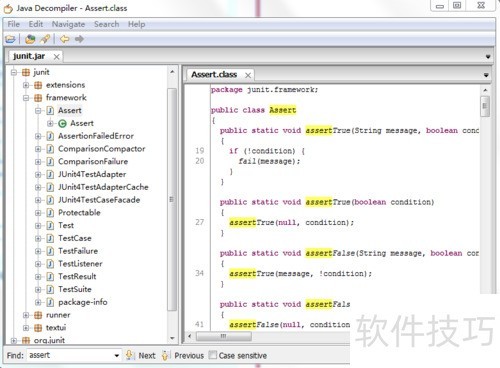This screenshot has height=368, width=500.
Task: Select the Test entry in the tree
Action: pos(66,225)
